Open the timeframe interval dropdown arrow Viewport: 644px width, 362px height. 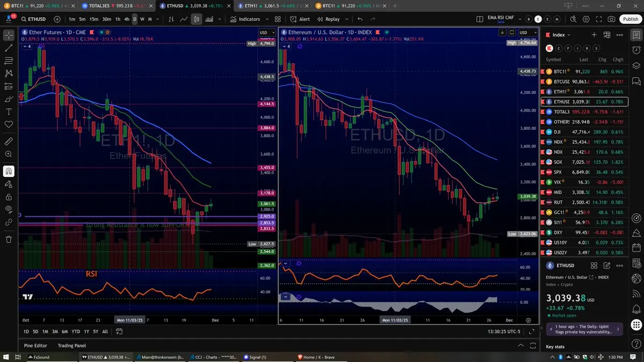[x=157, y=19]
